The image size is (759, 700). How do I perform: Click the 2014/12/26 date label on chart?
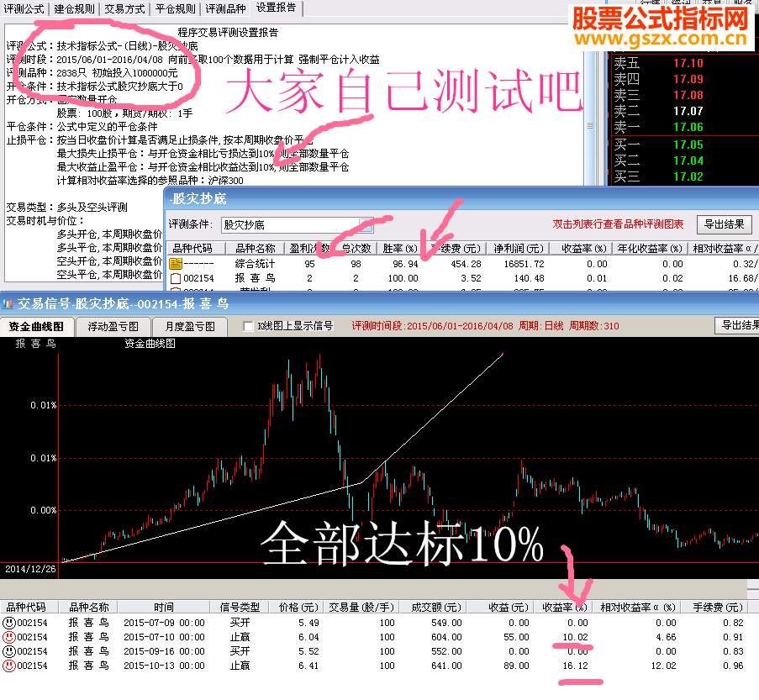point(30,569)
